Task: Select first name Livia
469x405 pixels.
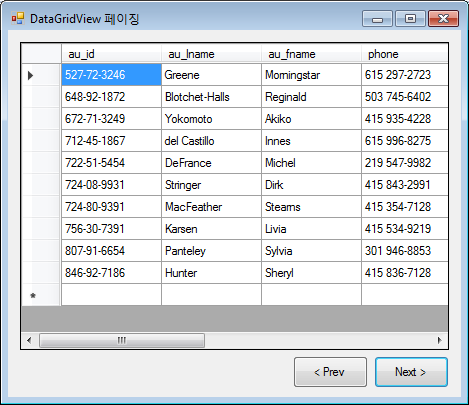Action: 311,229
